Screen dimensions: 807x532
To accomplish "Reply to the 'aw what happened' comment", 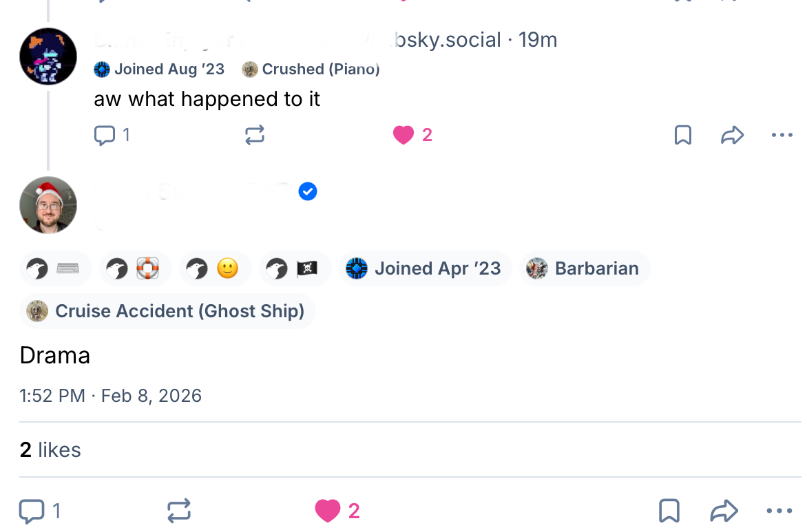I will [x=104, y=135].
